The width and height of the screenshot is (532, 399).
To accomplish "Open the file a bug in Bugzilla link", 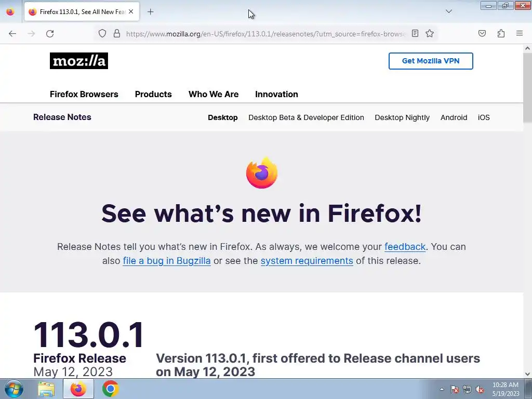I will tap(167, 261).
